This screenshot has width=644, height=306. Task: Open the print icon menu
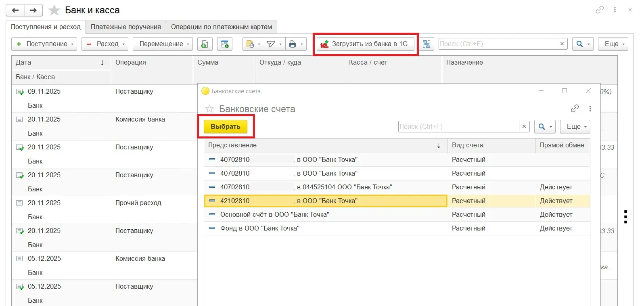tap(296, 44)
